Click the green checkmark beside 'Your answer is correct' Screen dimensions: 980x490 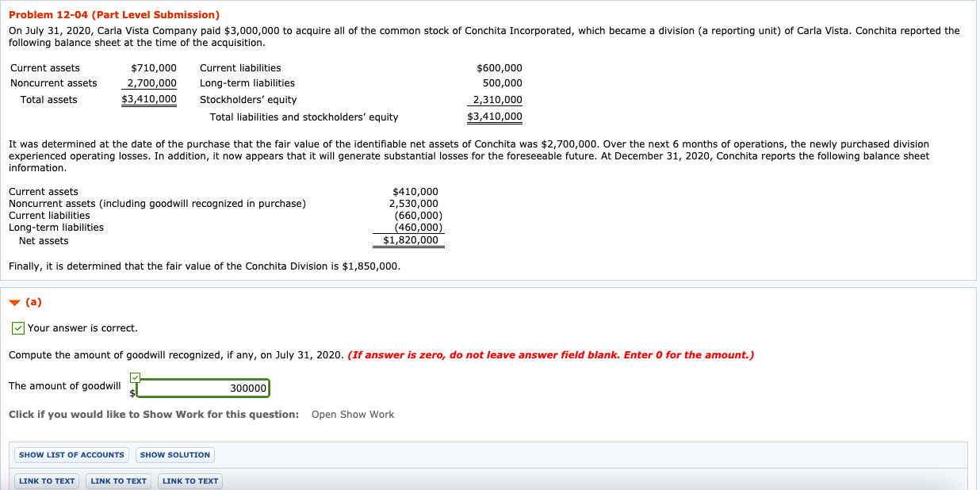point(17,327)
